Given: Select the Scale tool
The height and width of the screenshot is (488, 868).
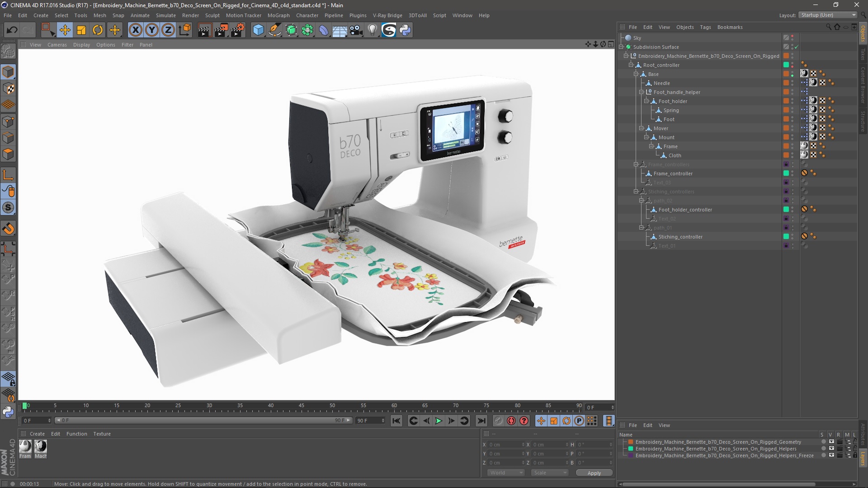Looking at the screenshot, I should click(81, 30).
